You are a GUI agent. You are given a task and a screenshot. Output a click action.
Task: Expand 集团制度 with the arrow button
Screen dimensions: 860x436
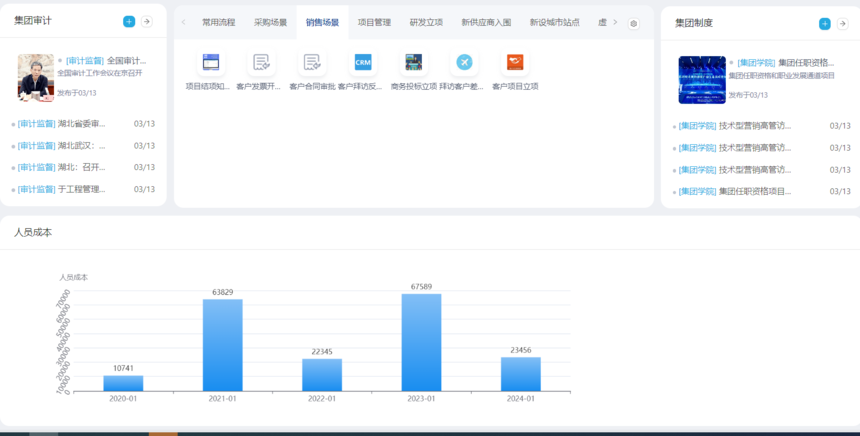click(842, 23)
